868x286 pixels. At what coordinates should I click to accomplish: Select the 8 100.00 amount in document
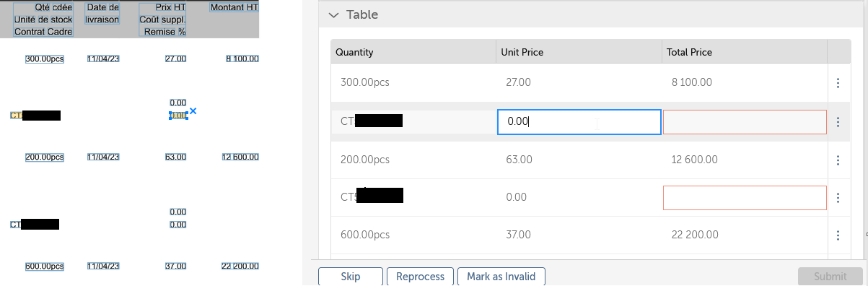[242, 58]
